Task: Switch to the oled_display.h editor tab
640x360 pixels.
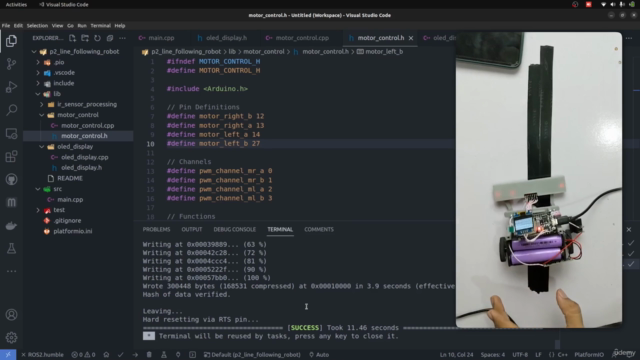Action: 226,38
